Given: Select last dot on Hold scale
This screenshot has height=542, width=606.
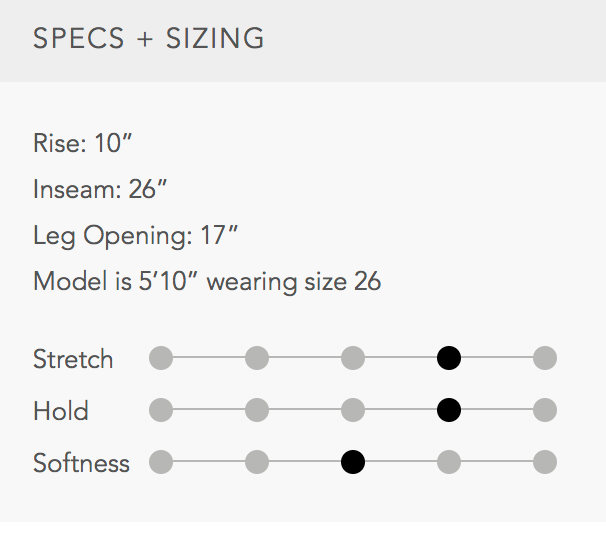Looking at the screenshot, I should [545, 410].
